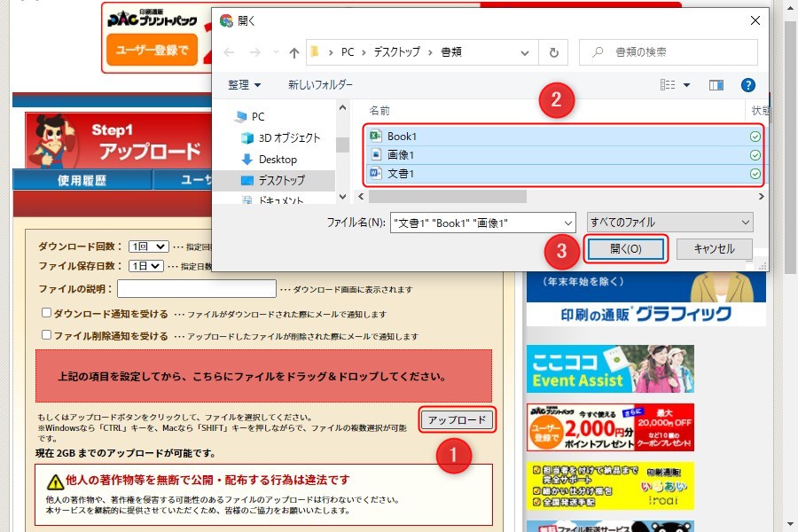Enable ダウンロード通知を受ける checkbox
Viewport: 798px width, 532px height.
47,313
